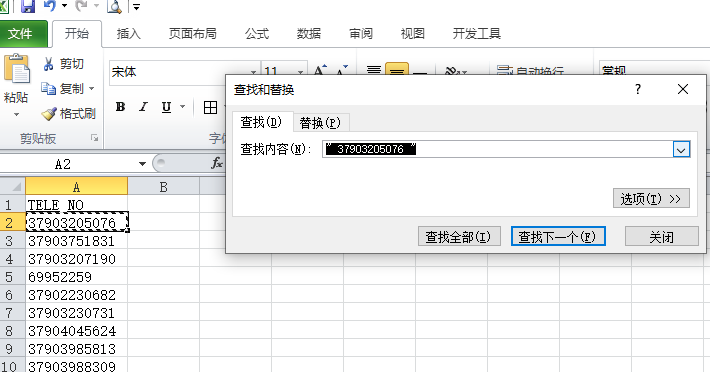
Task: Close the 查找和替换 dialog with X
Action: [x=683, y=89]
